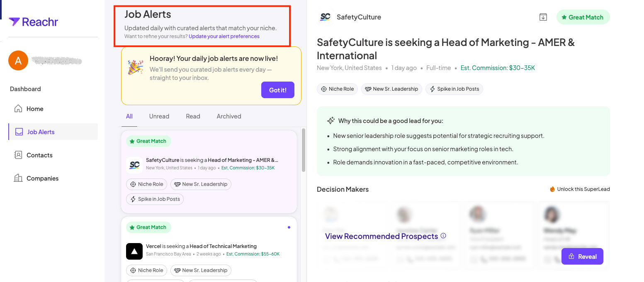The width and height of the screenshot is (644, 282).
Task: Click the Job Alerts inbox icon
Action: (x=19, y=132)
